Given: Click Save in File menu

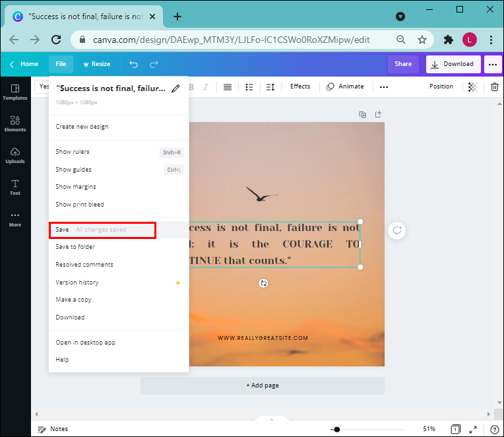Looking at the screenshot, I should click(119, 230).
